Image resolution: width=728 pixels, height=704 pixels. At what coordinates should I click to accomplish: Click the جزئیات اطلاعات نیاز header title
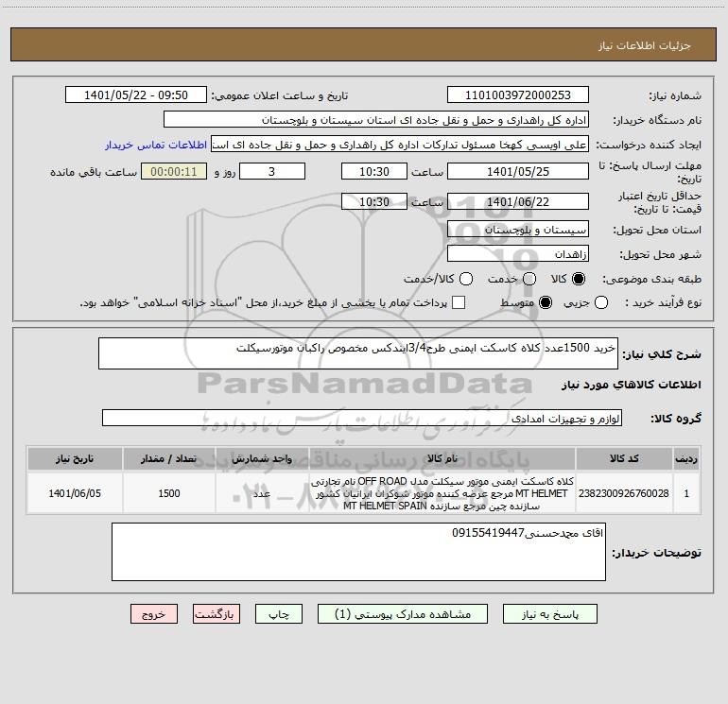645,45
